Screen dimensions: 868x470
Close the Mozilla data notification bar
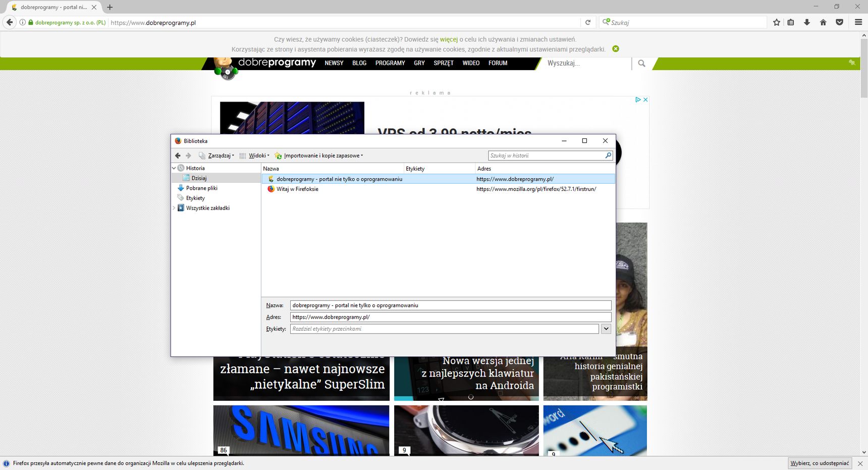860,463
